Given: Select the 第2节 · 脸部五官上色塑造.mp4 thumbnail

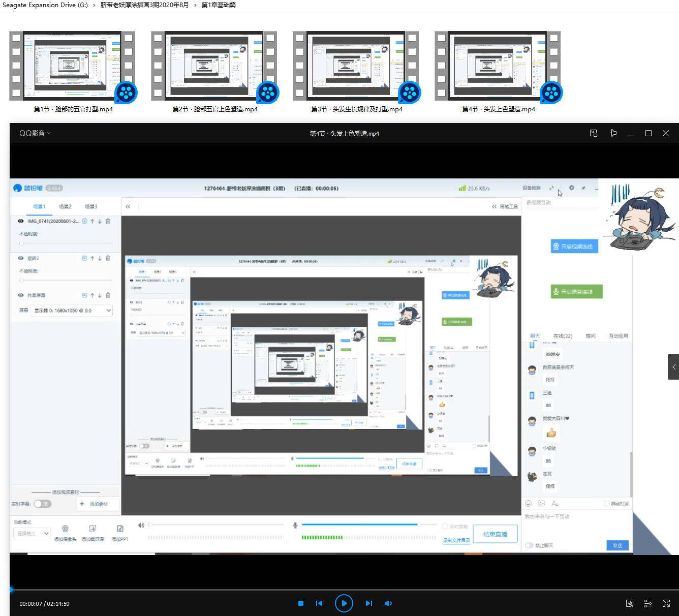Looking at the screenshot, I should [x=214, y=66].
